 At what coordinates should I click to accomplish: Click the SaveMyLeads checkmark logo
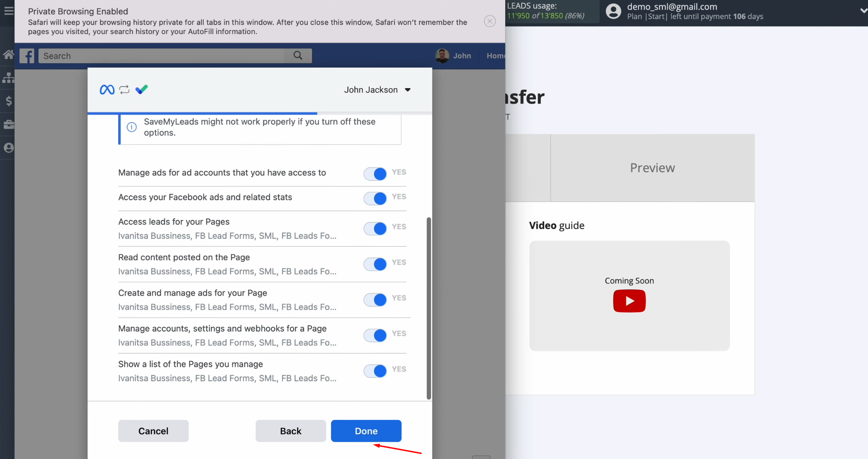click(x=142, y=89)
